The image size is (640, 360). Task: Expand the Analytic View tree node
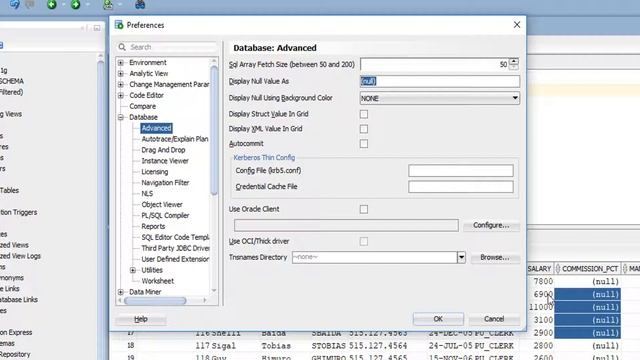[x=121, y=74]
